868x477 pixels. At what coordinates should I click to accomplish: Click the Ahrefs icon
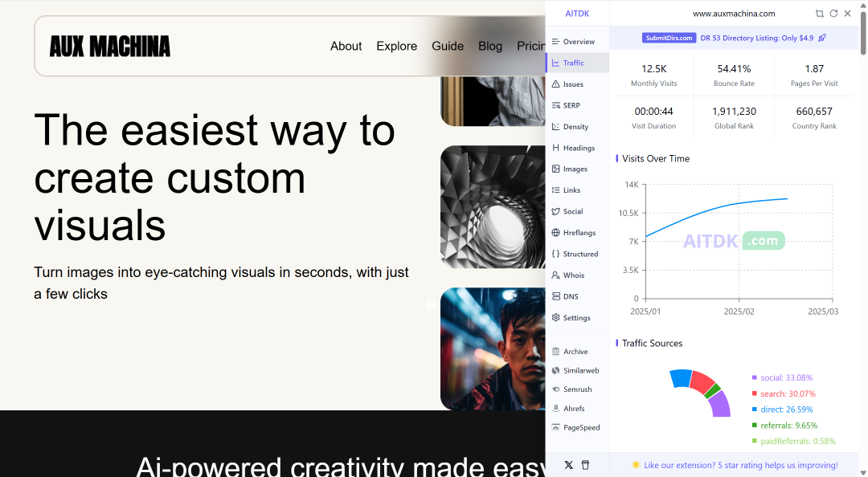[556, 409]
